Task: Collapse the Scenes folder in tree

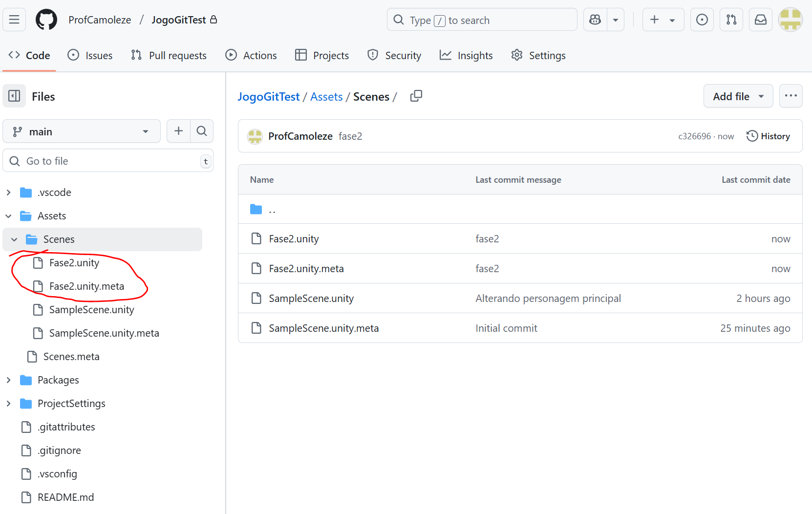Action: 14,239
